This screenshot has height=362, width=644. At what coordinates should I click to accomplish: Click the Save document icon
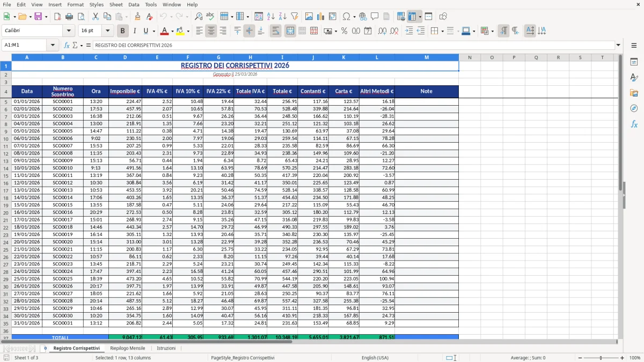pos(38,17)
